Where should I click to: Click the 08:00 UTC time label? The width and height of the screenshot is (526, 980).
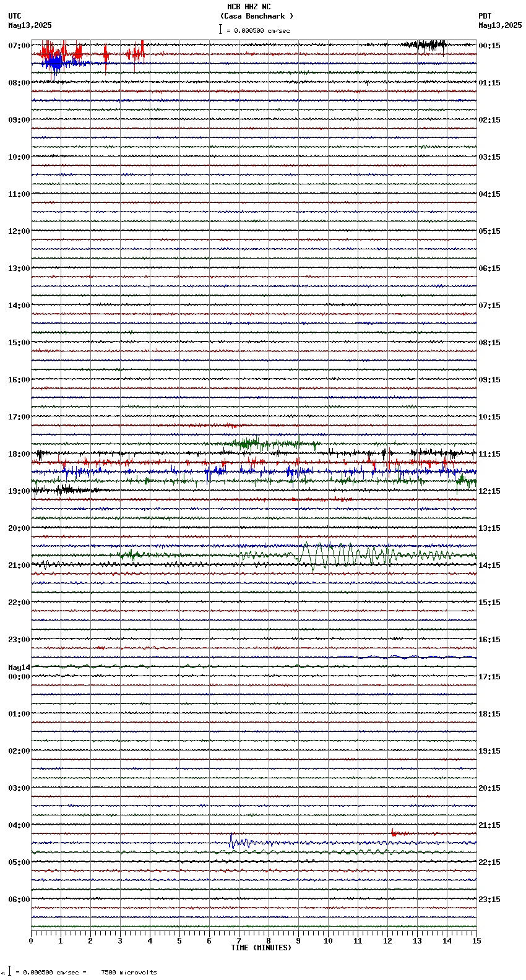click(x=19, y=83)
